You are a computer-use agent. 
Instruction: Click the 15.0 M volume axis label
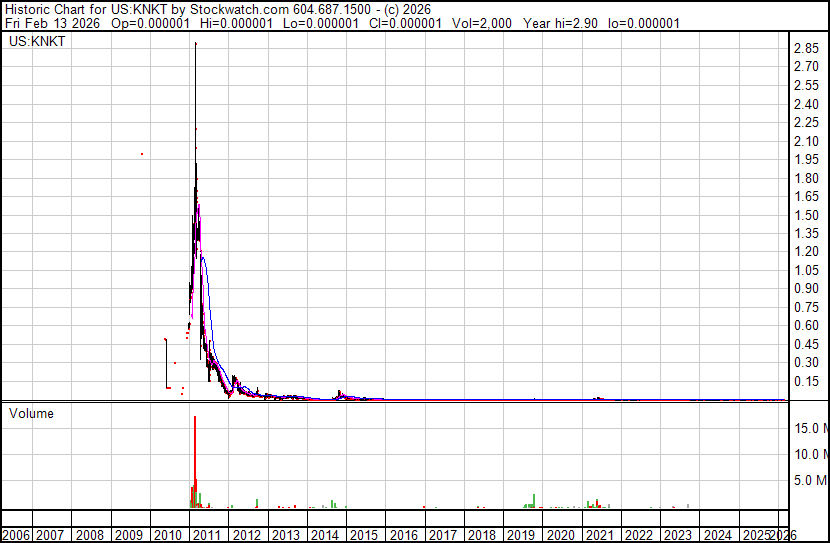coord(810,428)
